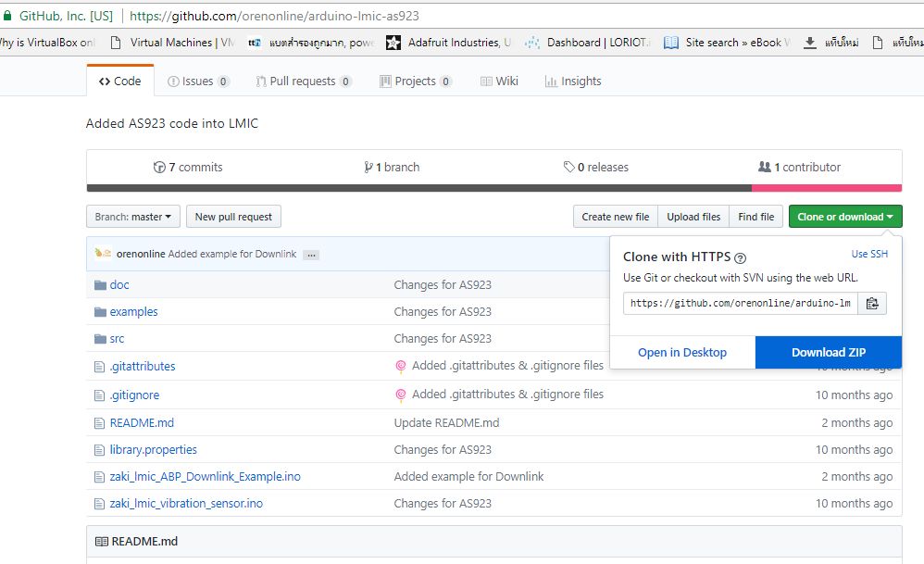Click orenonline avatar in latest commit

pyautogui.click(x=103, y=253)
